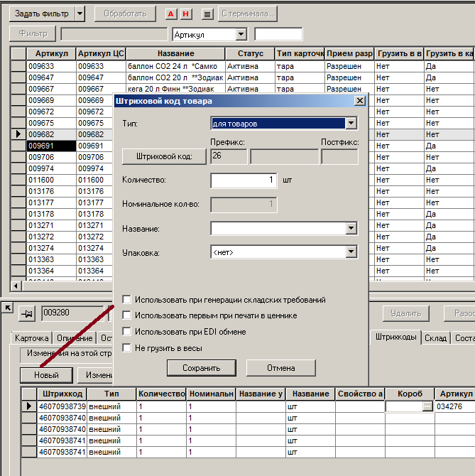The width and height of the screenshot is (475, 476).
Task: Close the Штриховой код товара dialog
Action: click(x=360, y=101)
